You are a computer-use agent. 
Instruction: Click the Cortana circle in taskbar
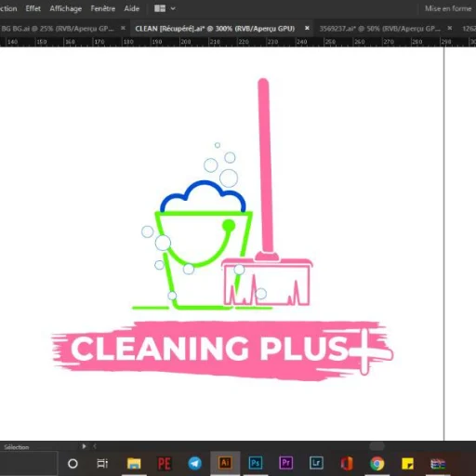coord(73,464)
